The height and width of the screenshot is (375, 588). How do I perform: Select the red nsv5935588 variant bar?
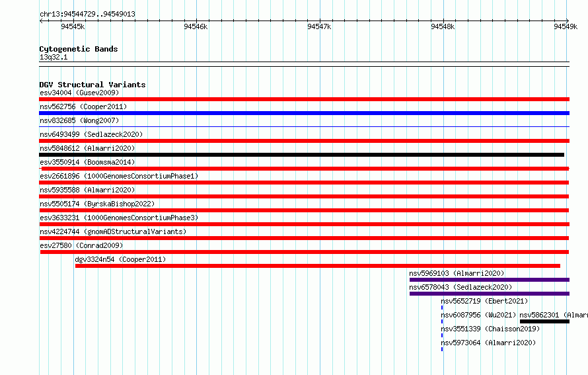point(304,196)
